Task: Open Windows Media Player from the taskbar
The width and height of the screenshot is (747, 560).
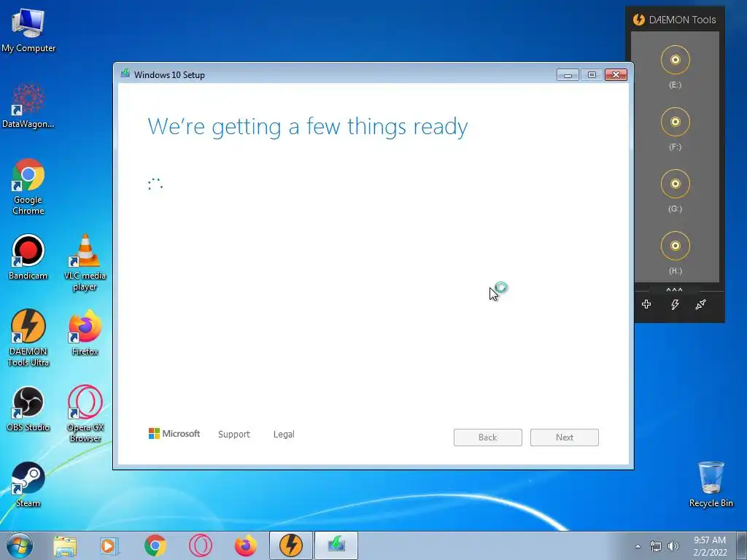Action: (x=109, y=545)
